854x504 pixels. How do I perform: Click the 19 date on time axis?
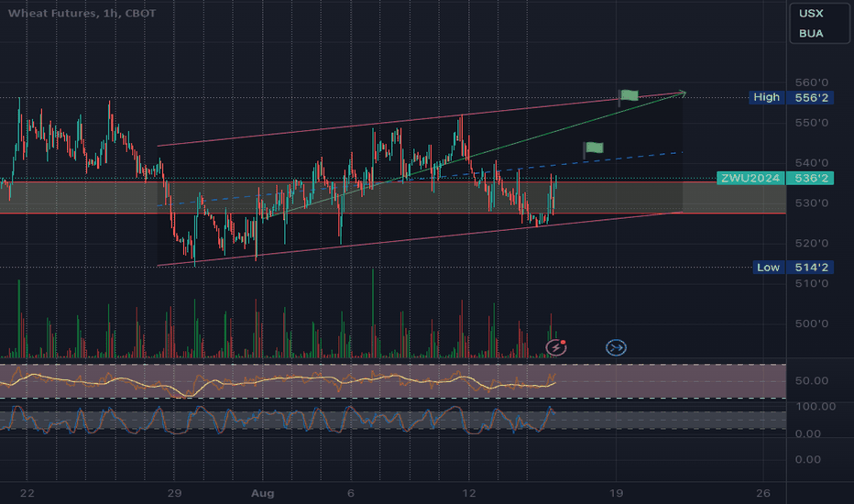coord(616,493)
